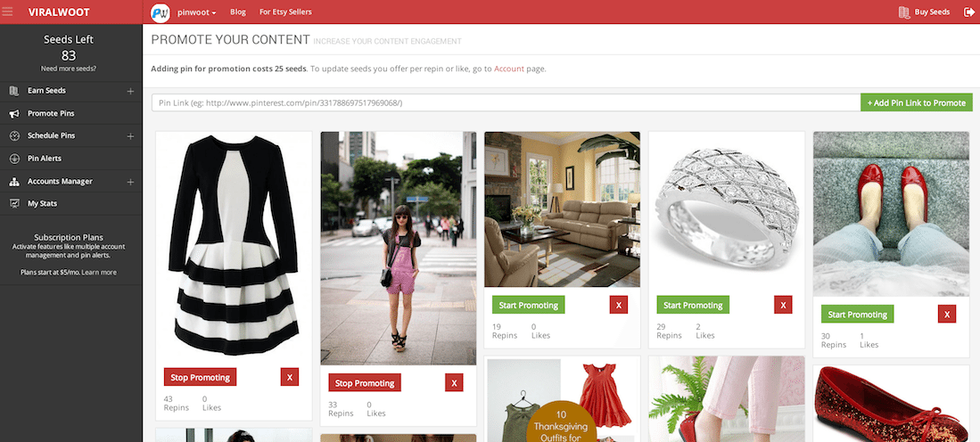The width and height of the screenshot is (980, 442).
Task: Open the girl in pink overalls image
Action: pyautogui.click(x=398, y=248)
